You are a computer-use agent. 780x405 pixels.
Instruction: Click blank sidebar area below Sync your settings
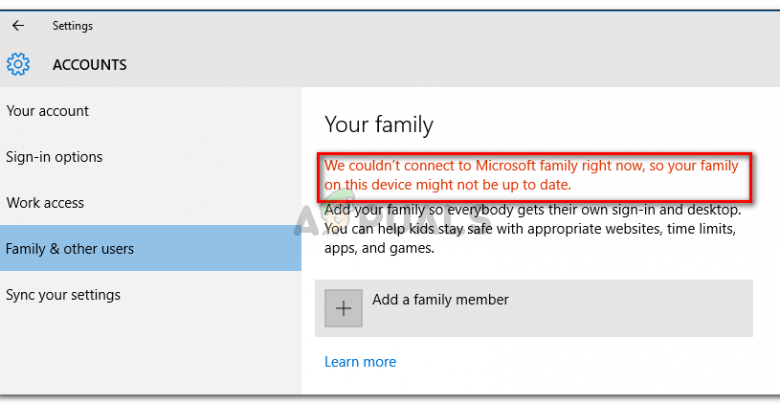tap(150, 350)
